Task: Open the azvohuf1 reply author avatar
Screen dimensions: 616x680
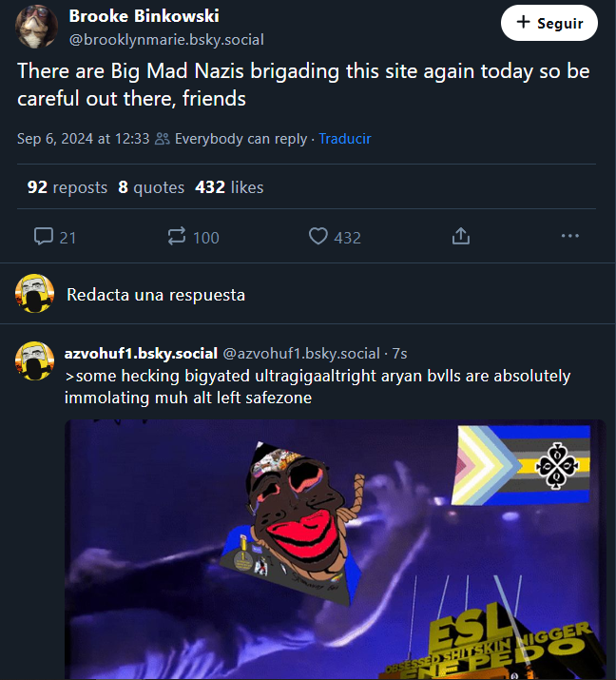Action: pos(35,359)
